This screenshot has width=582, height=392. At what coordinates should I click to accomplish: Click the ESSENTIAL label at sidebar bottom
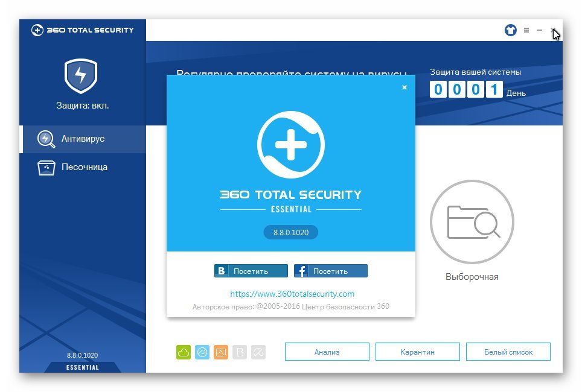(82, 367)
